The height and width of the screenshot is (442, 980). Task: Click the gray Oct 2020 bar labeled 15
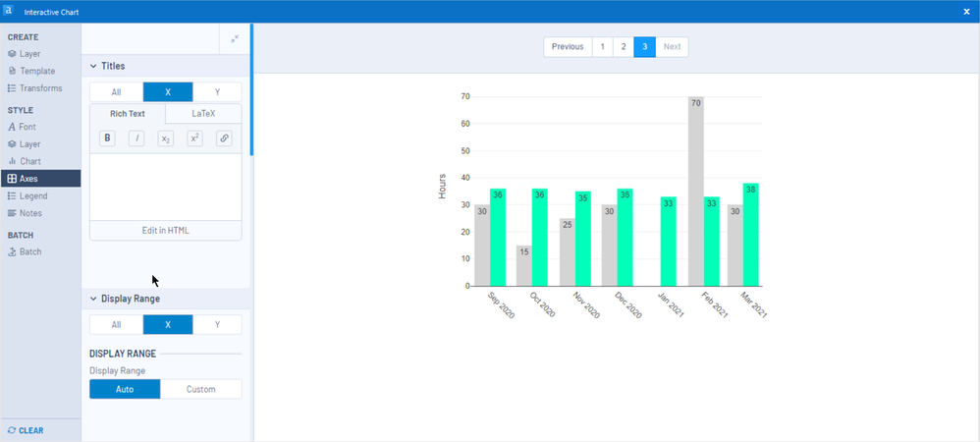point(523,266)
